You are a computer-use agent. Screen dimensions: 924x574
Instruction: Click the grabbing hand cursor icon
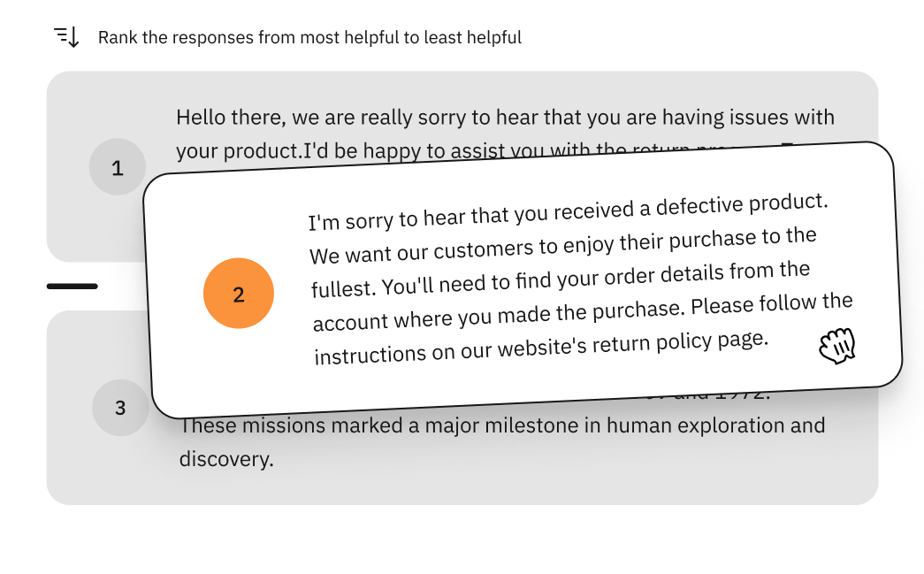coord(836,346)
